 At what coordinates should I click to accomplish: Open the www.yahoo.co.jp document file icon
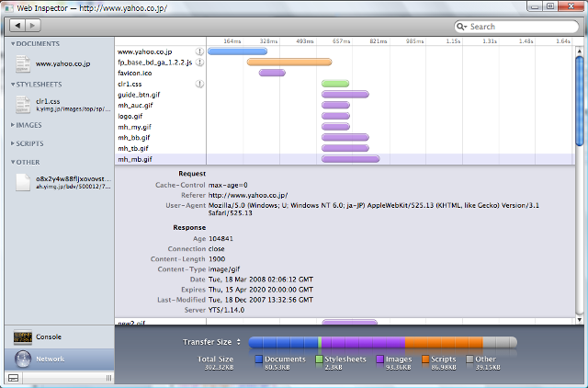(23, 63)
